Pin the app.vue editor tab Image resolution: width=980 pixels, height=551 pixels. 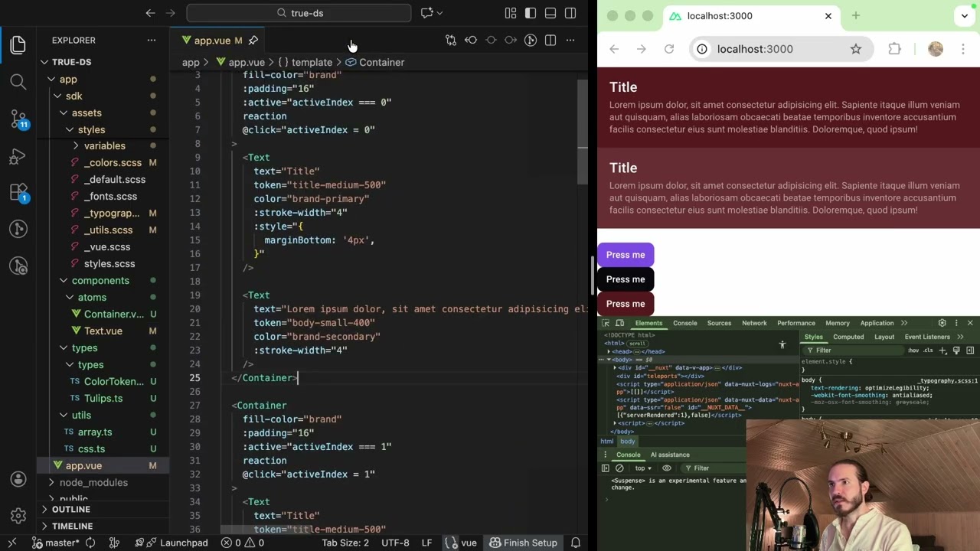coord(253,41)
